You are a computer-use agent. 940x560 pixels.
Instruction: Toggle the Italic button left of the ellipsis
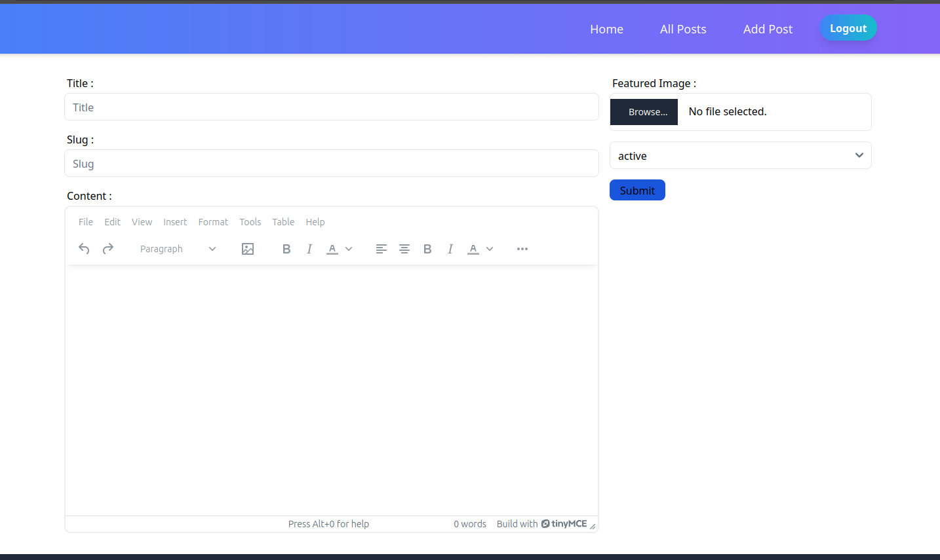[x=450, y=249]
